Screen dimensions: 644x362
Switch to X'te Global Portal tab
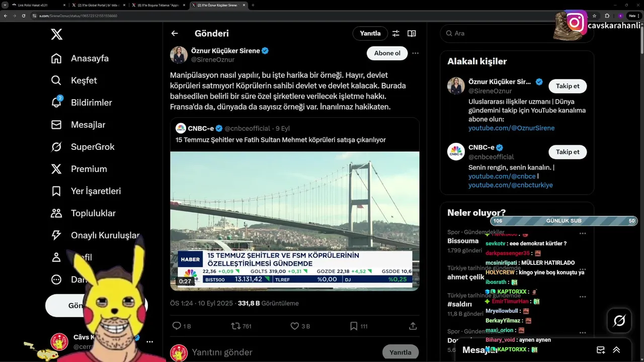98,5
